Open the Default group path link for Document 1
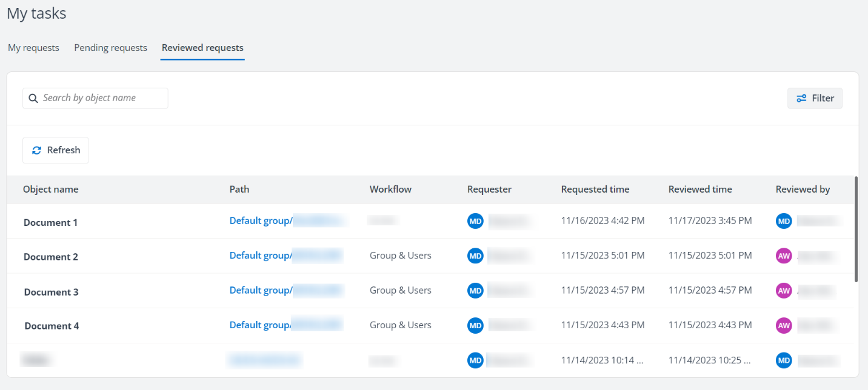This screenshot has width=868, height=390. point(260,220)
